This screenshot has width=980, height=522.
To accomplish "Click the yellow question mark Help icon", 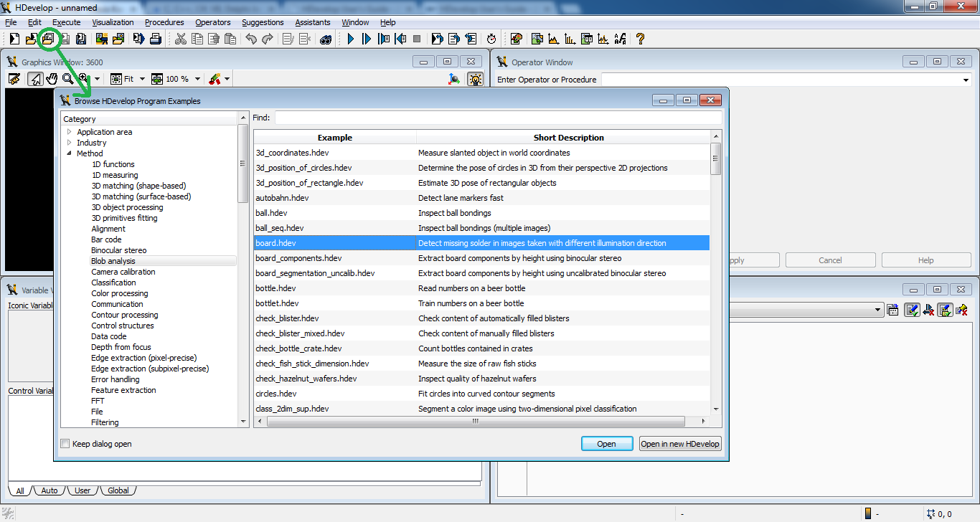I will (641, 39).
